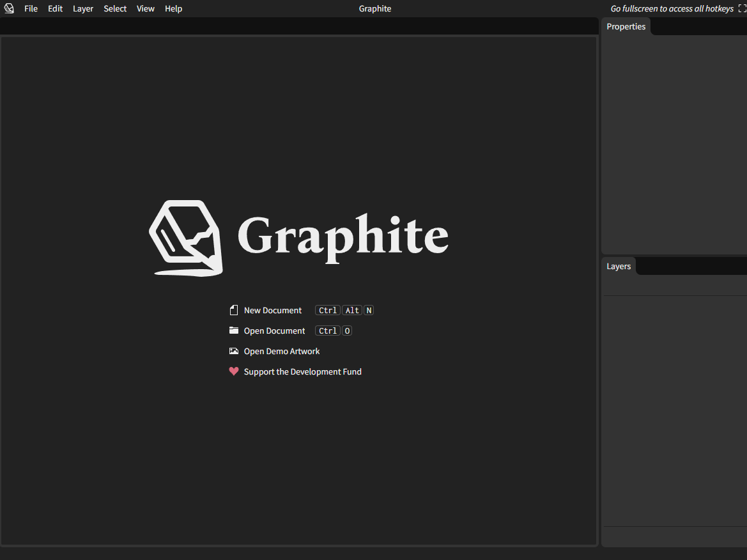Image resolution: width=747 pixels, height=560 pixels.
Task: Click the pink heart icon
Action: tap(233, 371)
